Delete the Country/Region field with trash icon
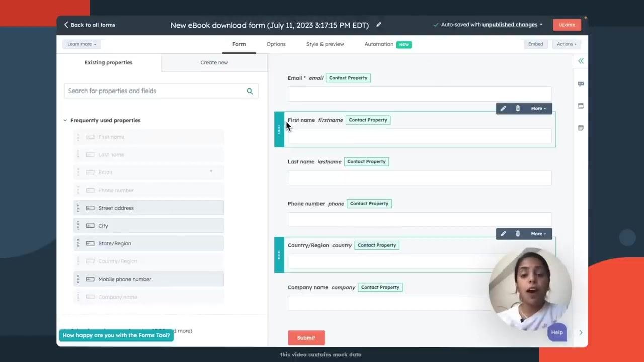 (518, 234)
